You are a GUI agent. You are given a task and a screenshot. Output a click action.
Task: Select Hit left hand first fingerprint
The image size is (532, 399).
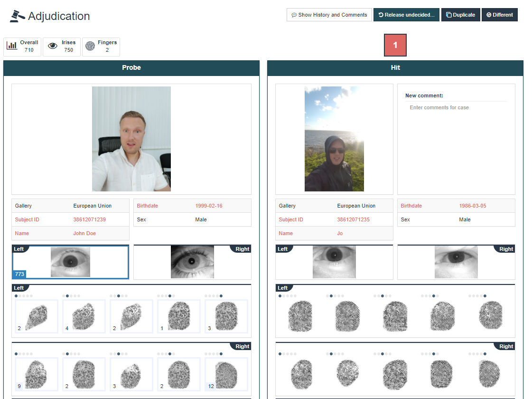300,316
